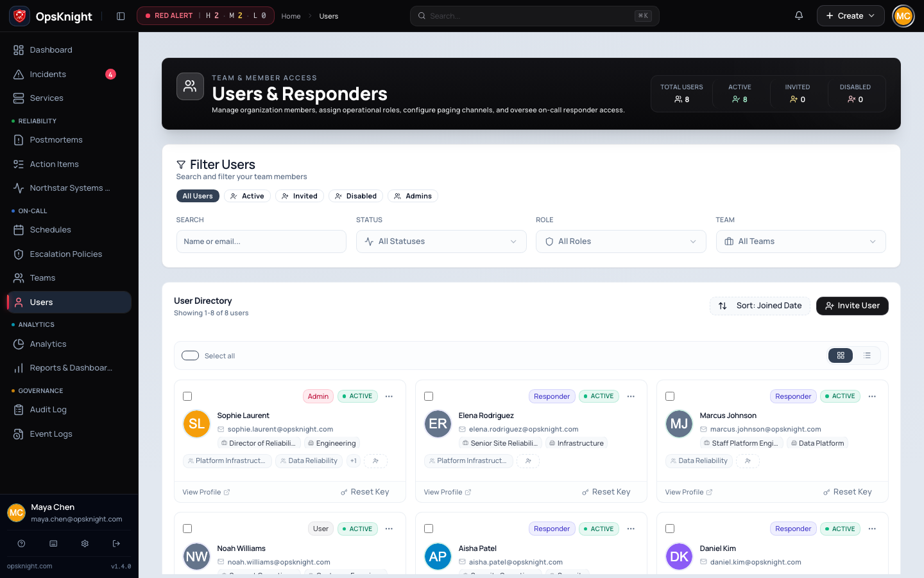Expand the RED ALERT status pill

tap(205, 16)
